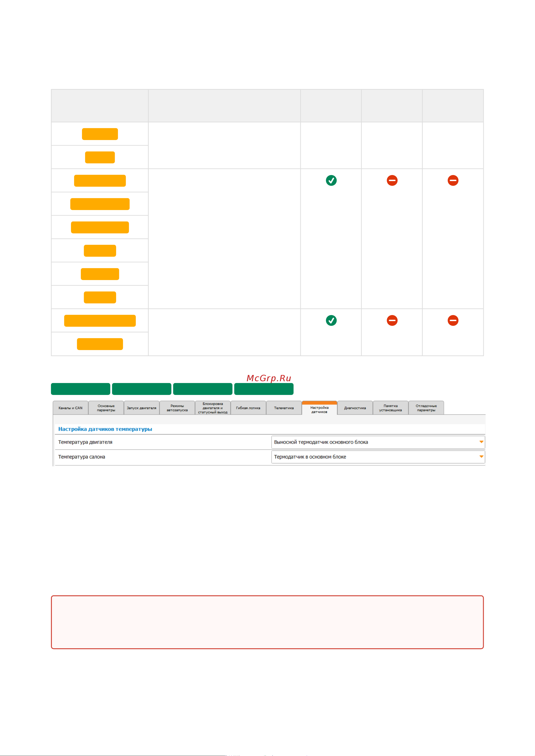Open the Температура салона sensor dropdown

(378, 457)
